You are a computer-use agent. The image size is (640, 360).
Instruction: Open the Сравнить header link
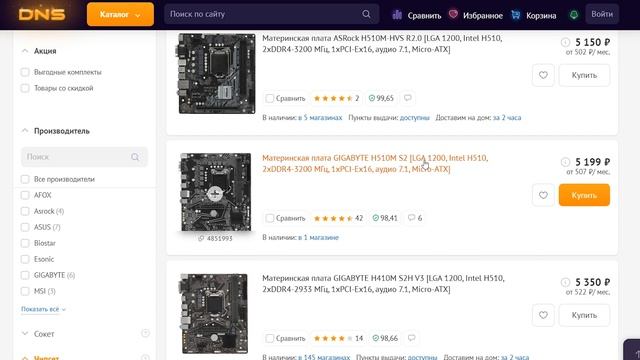coord(424,16)
